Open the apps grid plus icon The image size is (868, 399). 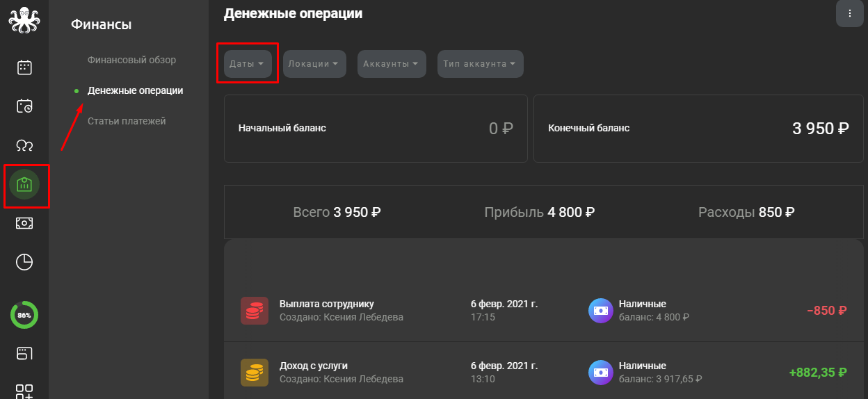(x=24, y=391)
